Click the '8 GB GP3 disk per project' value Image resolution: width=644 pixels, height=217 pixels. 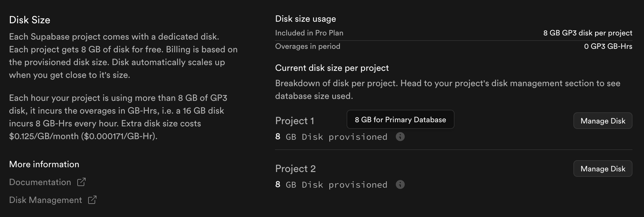click(x=587, y=33)
